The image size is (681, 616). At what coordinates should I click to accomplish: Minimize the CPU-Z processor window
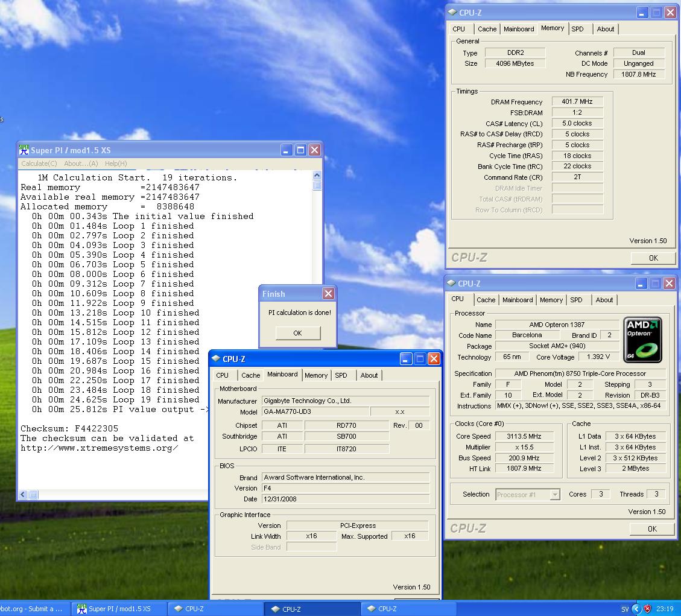tap(641, 283)
